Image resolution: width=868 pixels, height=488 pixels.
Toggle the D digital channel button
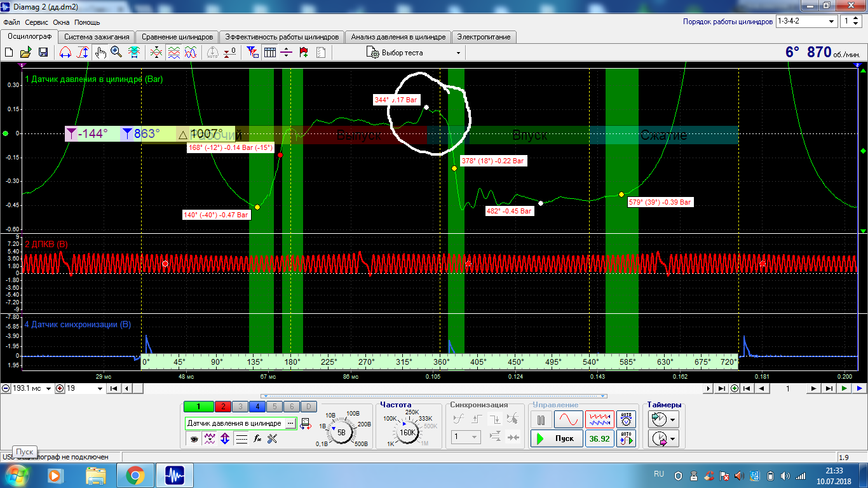coord(308,407)
